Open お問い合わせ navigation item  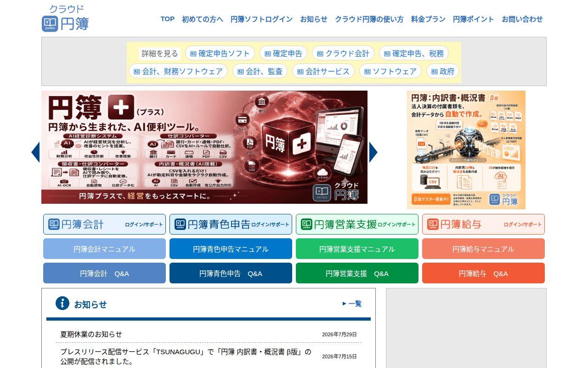tap(522, 19)
